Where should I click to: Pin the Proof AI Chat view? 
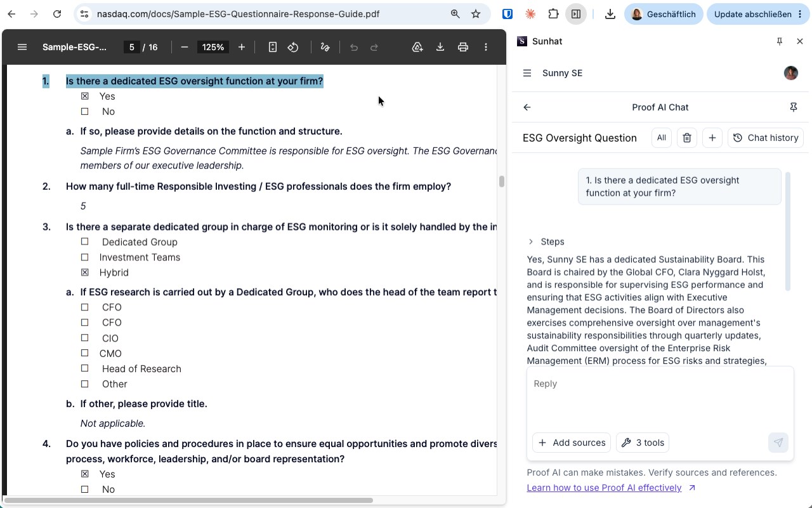point(794,107)
